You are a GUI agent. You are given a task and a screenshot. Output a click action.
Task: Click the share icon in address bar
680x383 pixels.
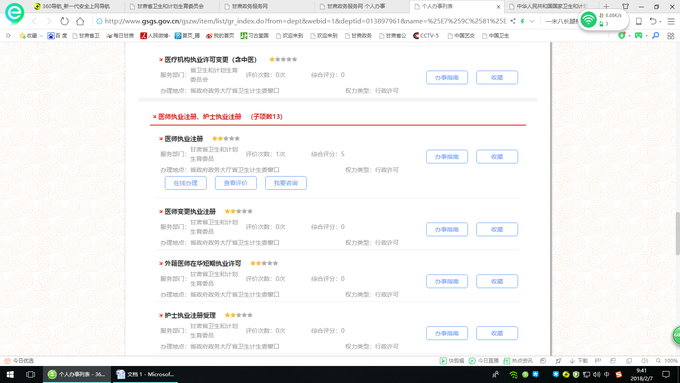513,21
